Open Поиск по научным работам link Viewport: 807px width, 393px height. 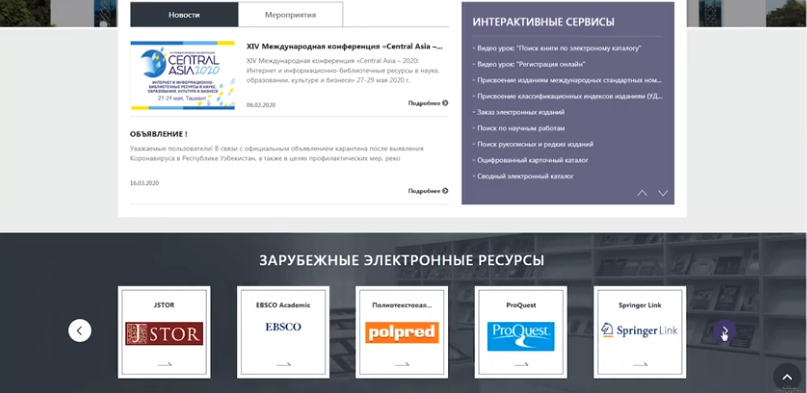point(521,128)
